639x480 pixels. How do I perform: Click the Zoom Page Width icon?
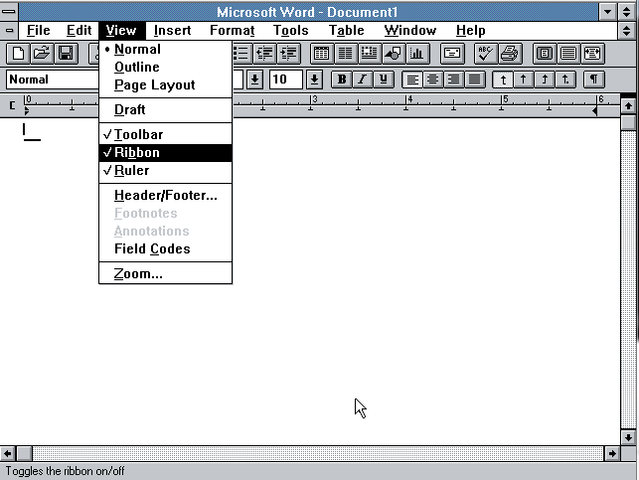592,53
